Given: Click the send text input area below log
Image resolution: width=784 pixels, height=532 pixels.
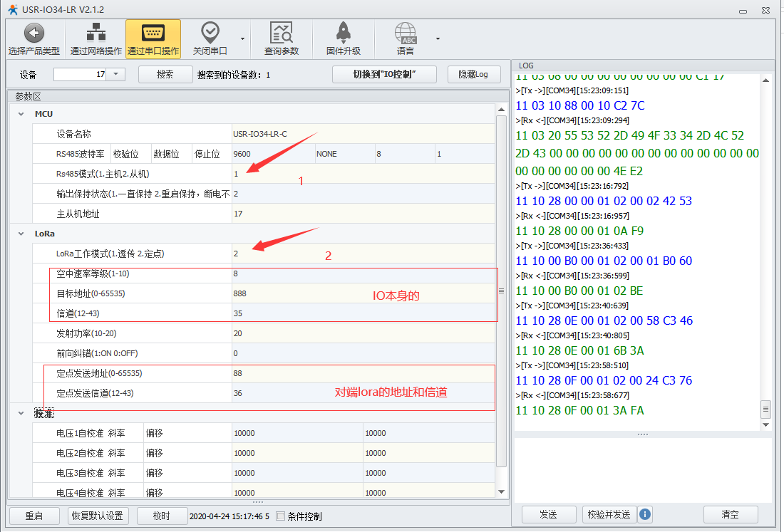Looking at the screenshot, I should [x=643, y=469].
